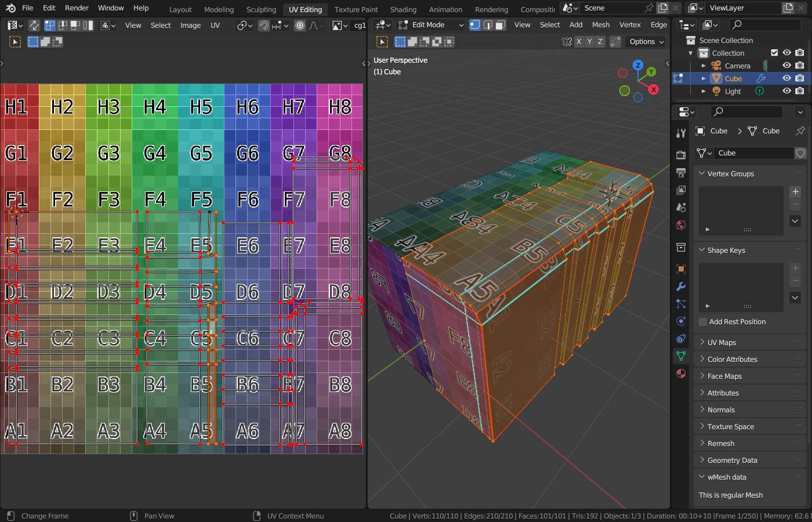Collapse the Vertex Groups panel
Image resolution: width=812 pixels, height=522 pixels.
pos(749,174)
